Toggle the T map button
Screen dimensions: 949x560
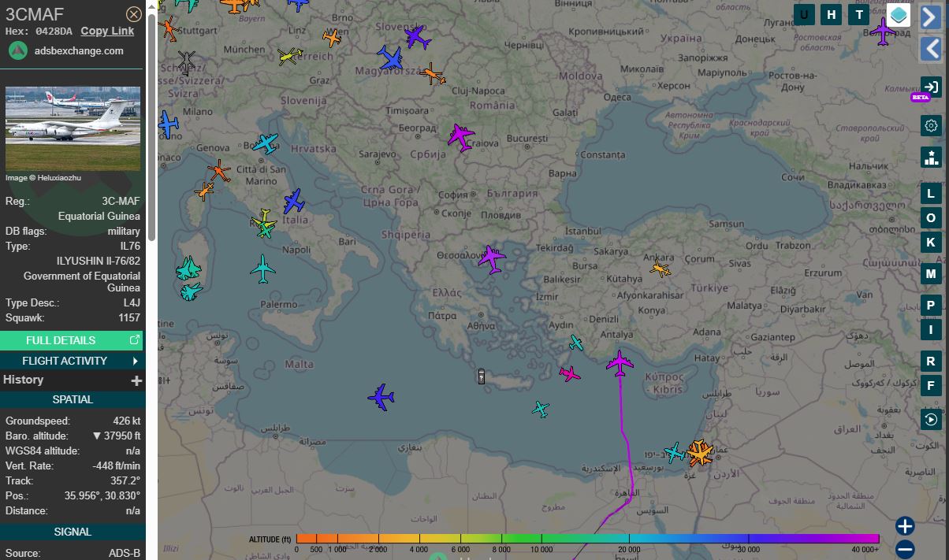(858, 14)
